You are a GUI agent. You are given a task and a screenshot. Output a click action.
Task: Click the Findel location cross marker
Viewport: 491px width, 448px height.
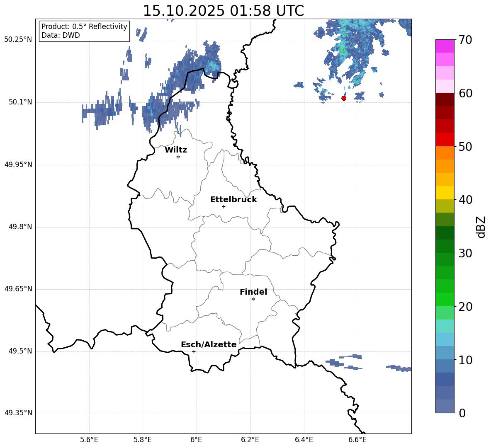253,299
